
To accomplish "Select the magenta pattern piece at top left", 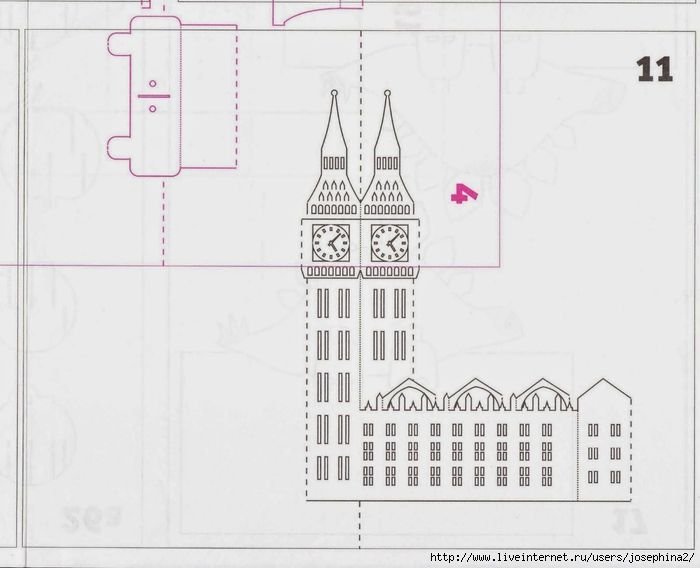I will [x=170, y=95].
